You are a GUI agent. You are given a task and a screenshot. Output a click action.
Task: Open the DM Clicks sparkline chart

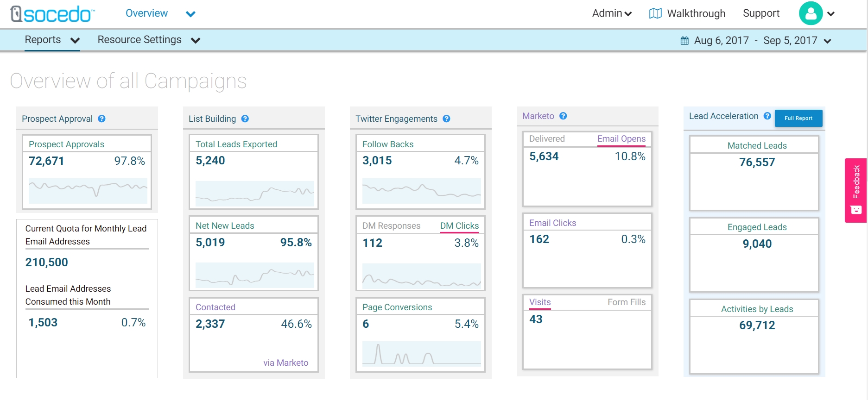422,276
